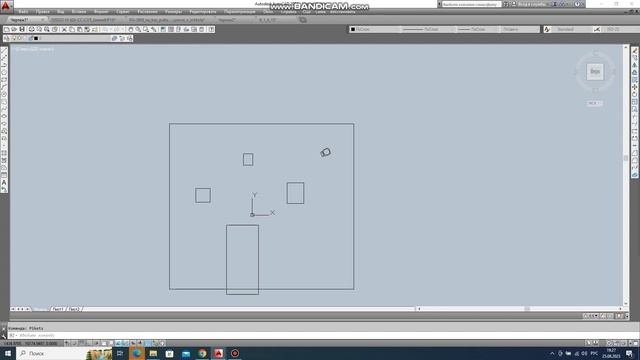Click the search field in title bar
This screenshot has width=640, height=360.
471,4
